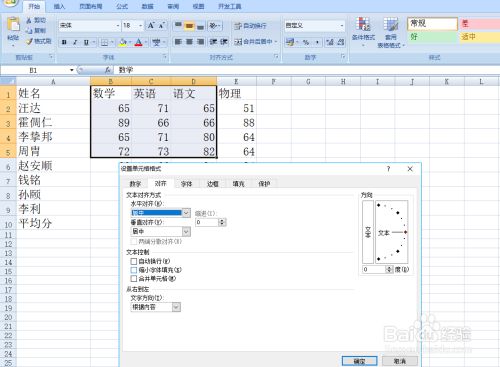
Task: Click the Increase Indent icon
Action: 224,42
